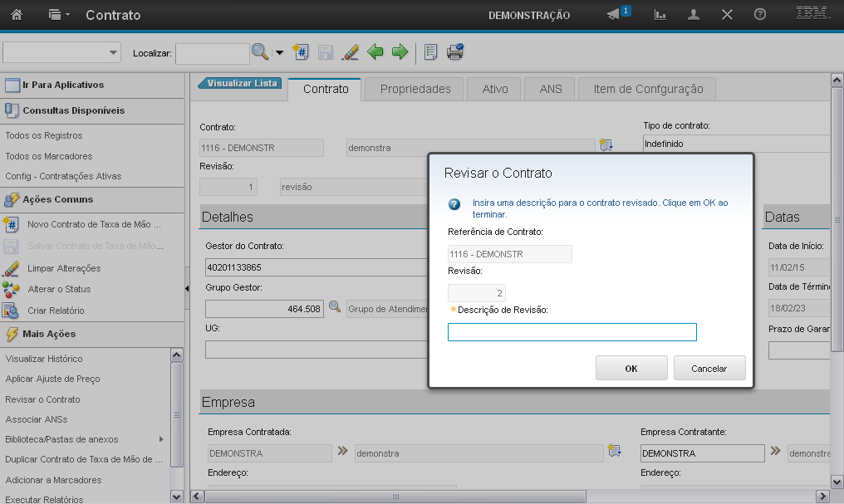Select Aplicar Ajuste de Preço action

[x=53, y=379]
